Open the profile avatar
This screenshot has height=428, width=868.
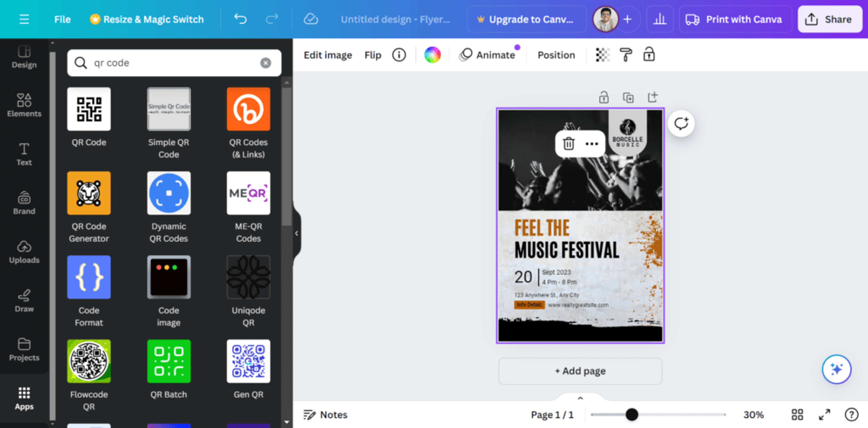(x=606, y=19)
